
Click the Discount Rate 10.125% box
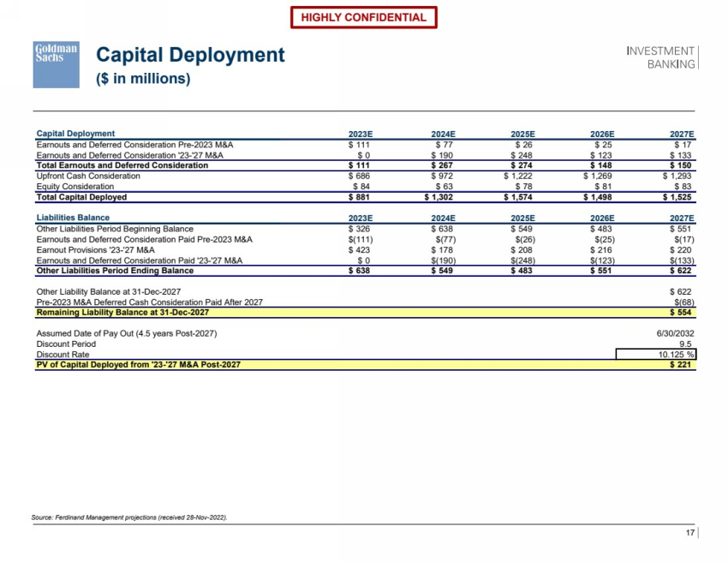point(657,354)
